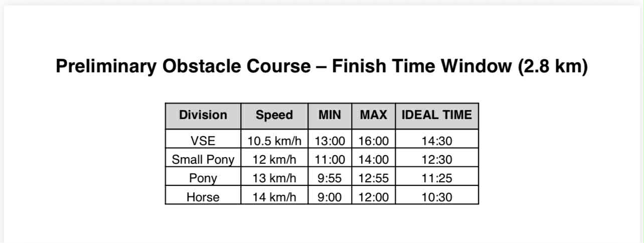The height and width of the screenshot is (243, 644).
Task: Click the document title heading
Action: point(321,66)
